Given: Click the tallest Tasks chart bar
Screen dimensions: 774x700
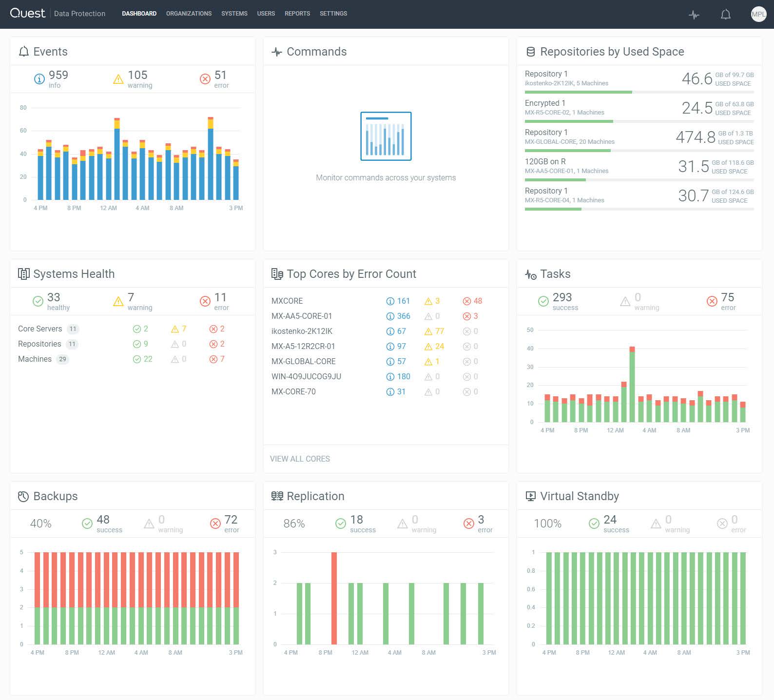Looking at the screenshot, I should (632, 384).
